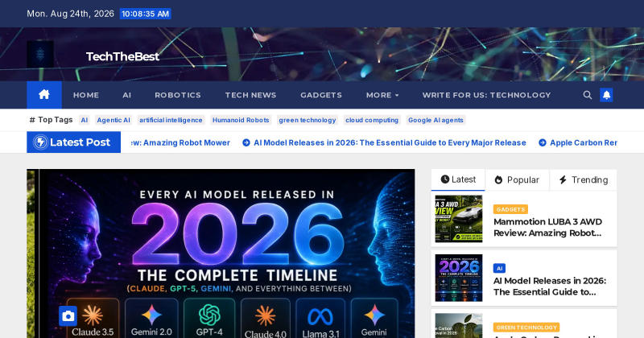Screen dimensions: 644x338
Task: Click the notification bell icon
Action: pyautogui.click(x=606, y=95)
